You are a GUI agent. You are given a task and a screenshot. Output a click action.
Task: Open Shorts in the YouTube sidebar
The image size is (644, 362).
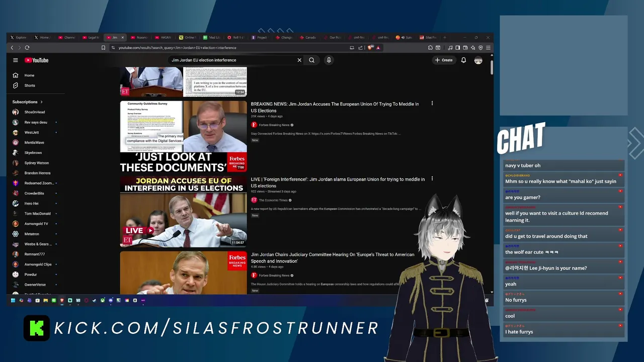[30, 85]
